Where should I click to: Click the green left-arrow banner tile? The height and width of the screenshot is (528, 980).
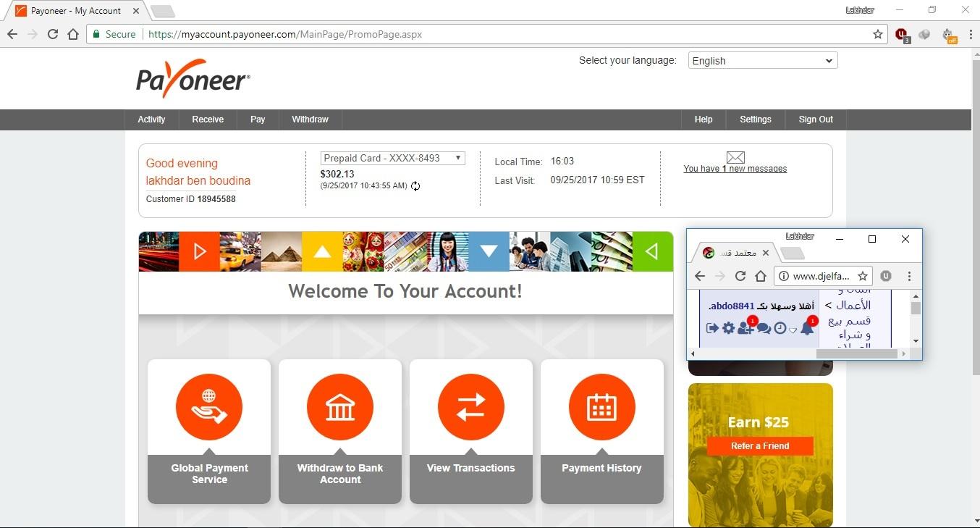(x=653, y=251)
